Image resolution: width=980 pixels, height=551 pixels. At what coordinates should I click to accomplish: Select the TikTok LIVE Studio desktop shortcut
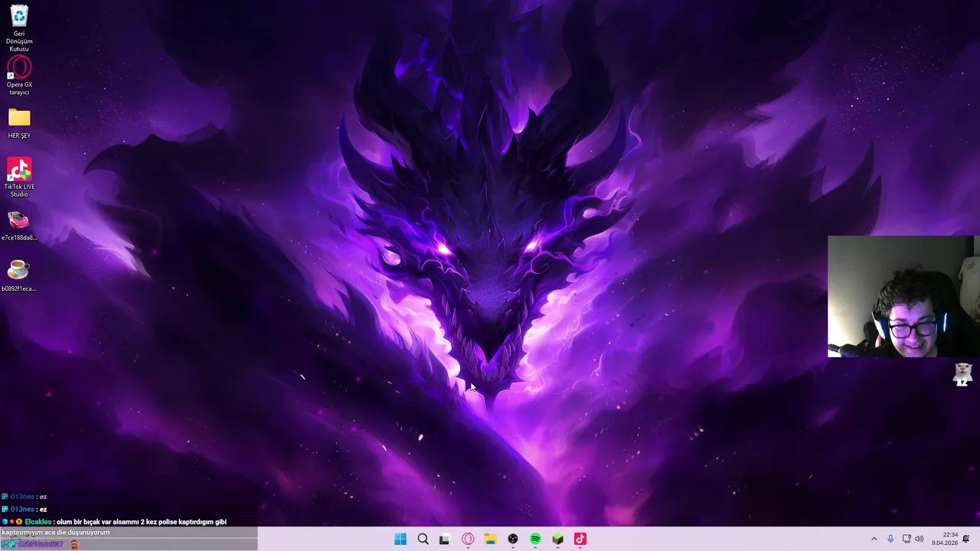pyautogui.click(x=19, y=178)
